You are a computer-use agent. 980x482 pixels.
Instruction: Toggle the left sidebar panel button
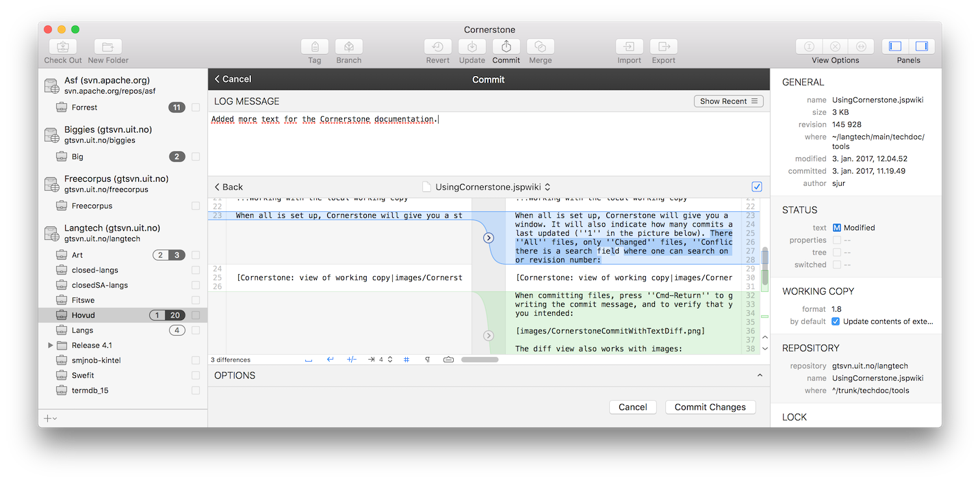(x=895, y=46)
